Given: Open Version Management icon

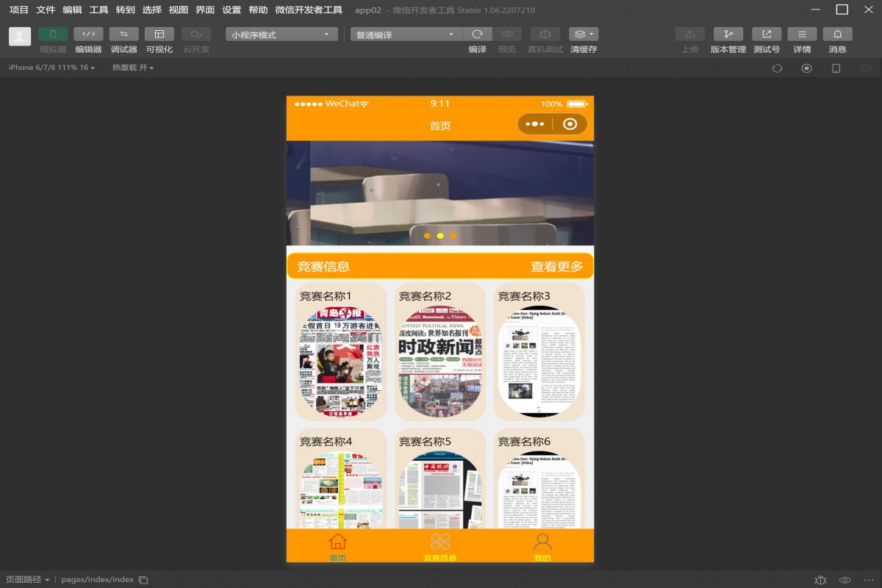Looking at the screenshot, I should 728,35.
